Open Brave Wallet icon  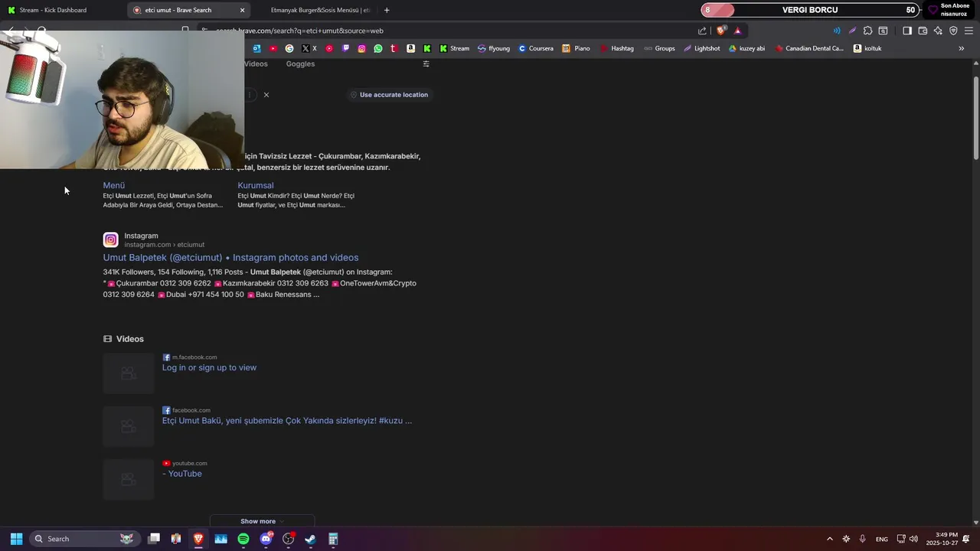[x=923, y=31]
